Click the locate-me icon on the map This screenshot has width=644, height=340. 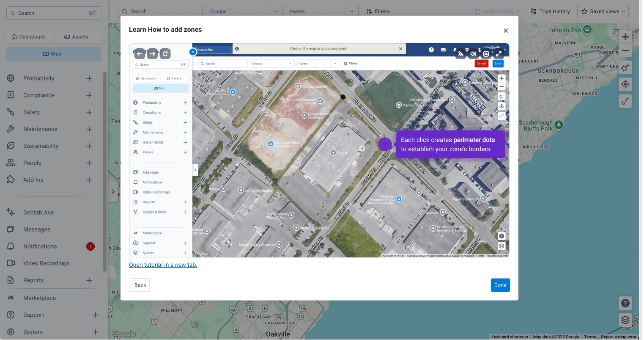625,84
